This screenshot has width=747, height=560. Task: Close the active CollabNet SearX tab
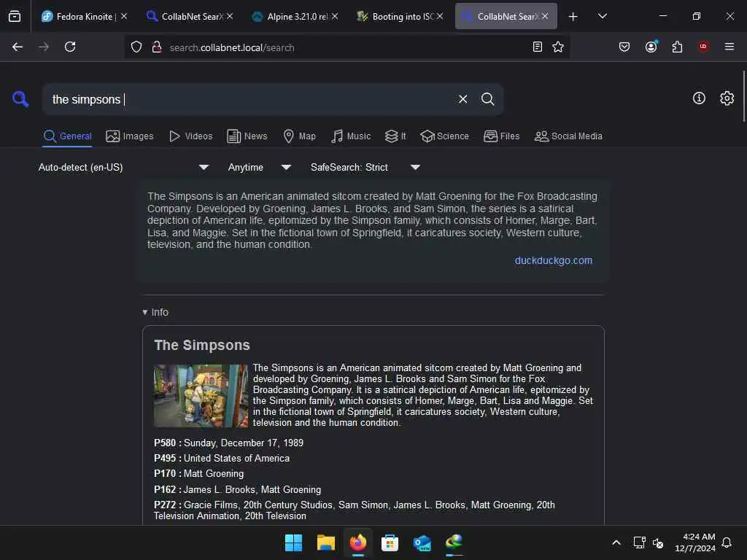coord(545,16)
